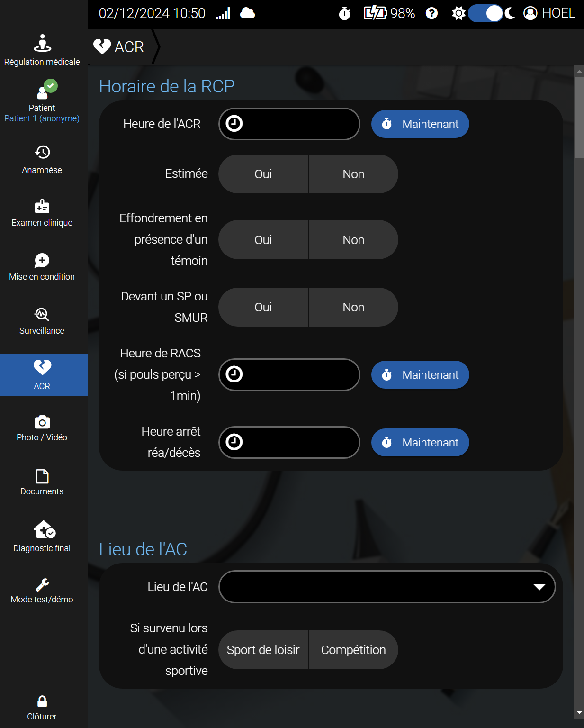
Task: Click the vertical scrollbar thumb
Action: pyautogui.click(x=579, y=117)
